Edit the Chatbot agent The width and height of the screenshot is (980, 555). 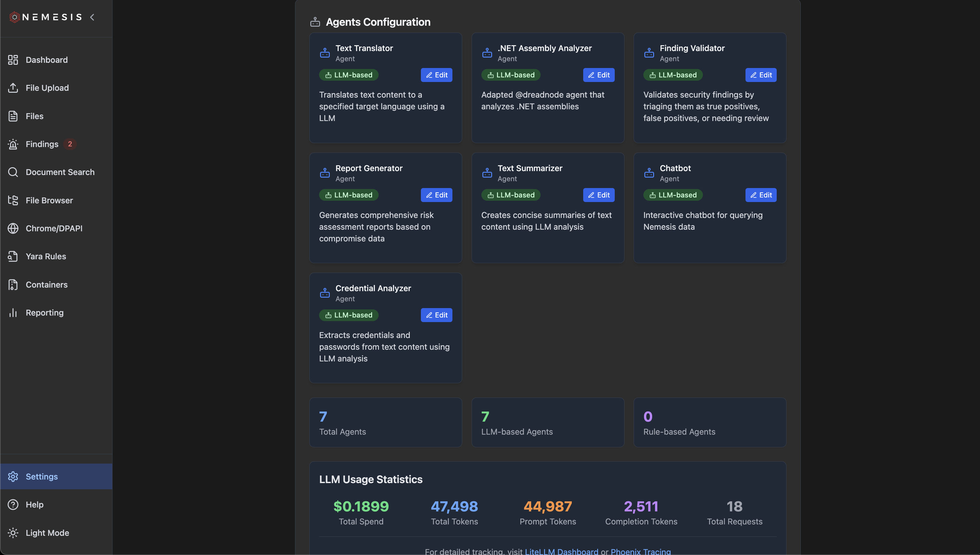pyautogui.click(x=760, y=195)
